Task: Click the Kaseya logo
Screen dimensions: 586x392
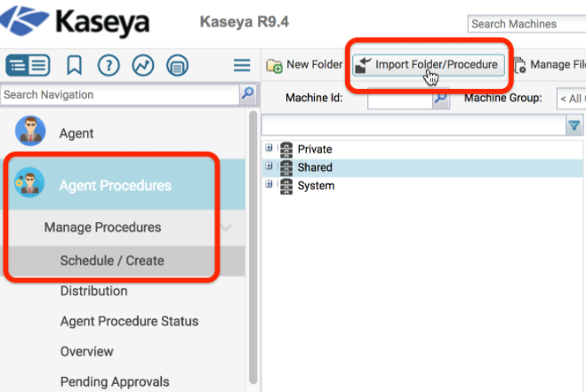Action: point(75,21)
